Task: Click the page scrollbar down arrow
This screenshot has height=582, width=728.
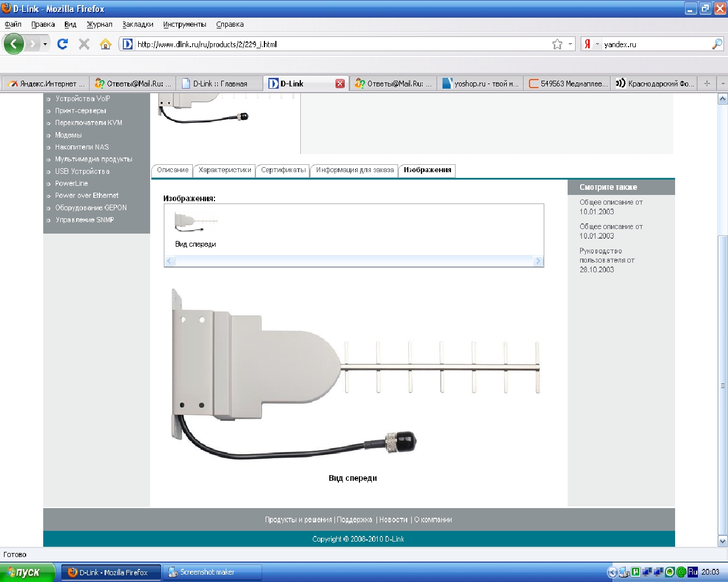Action: [x=723, y=541]
